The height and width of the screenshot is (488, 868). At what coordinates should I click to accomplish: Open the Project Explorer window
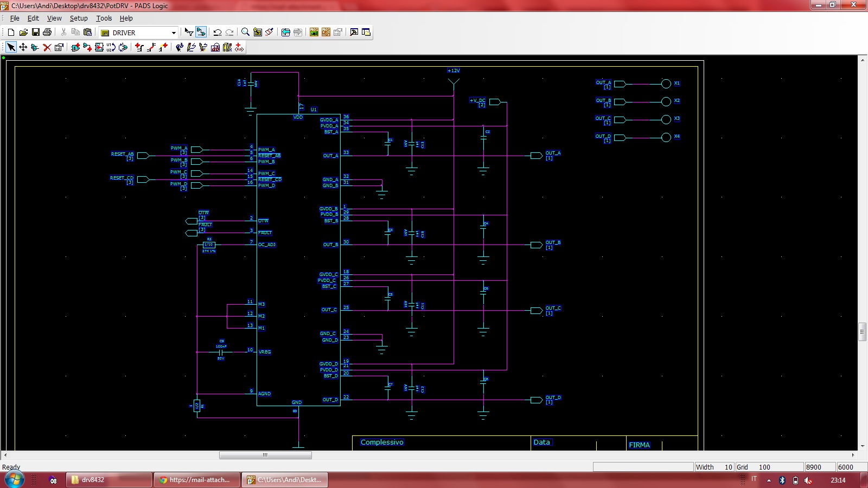[366, 33]
